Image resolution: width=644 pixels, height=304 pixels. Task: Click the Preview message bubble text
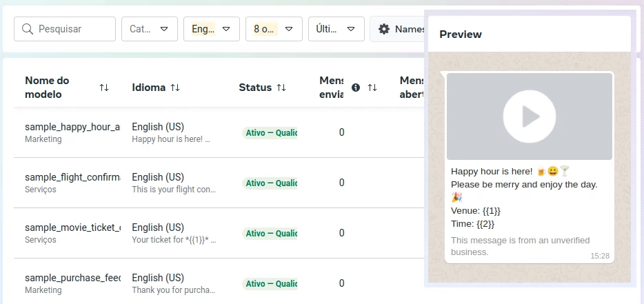(x=524, y=185)
